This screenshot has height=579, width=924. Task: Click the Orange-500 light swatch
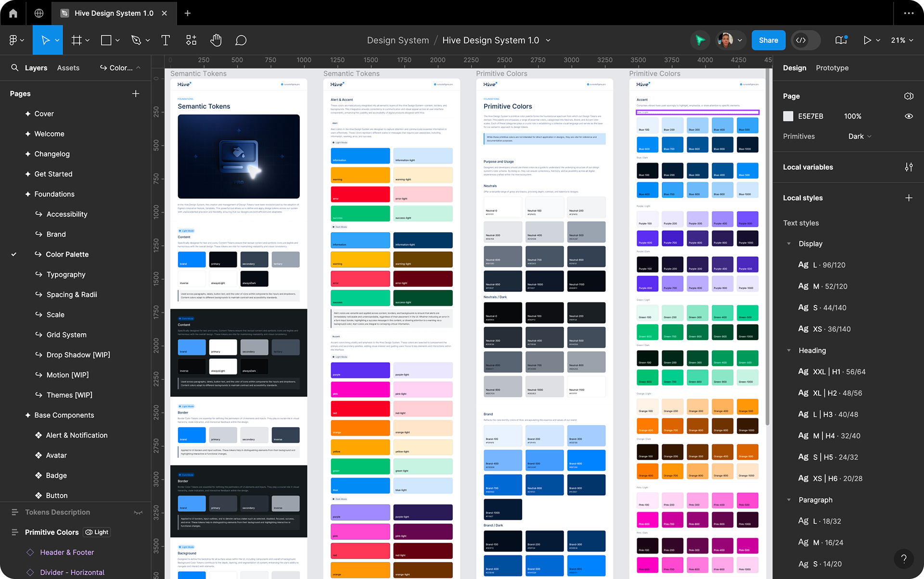[x=747, y=406]
